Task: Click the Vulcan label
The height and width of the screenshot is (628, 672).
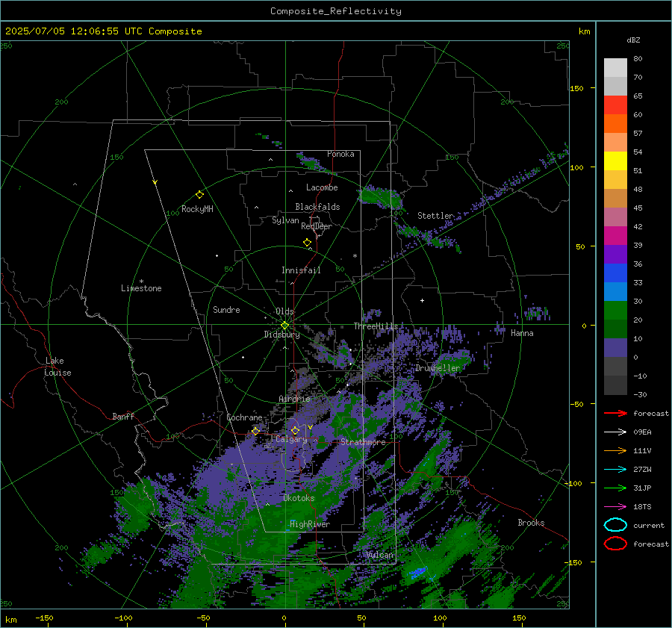Action: click(379, 555)
